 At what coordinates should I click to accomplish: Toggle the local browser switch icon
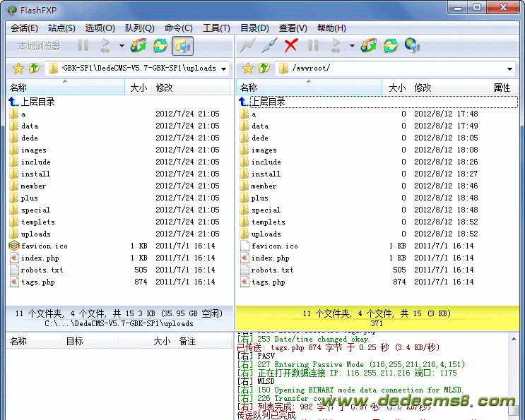[182, 46]
